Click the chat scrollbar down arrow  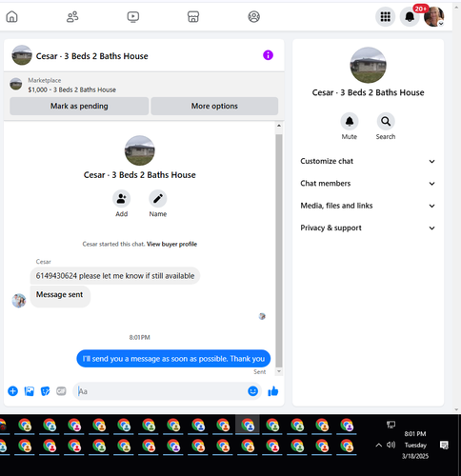[279, 371]
